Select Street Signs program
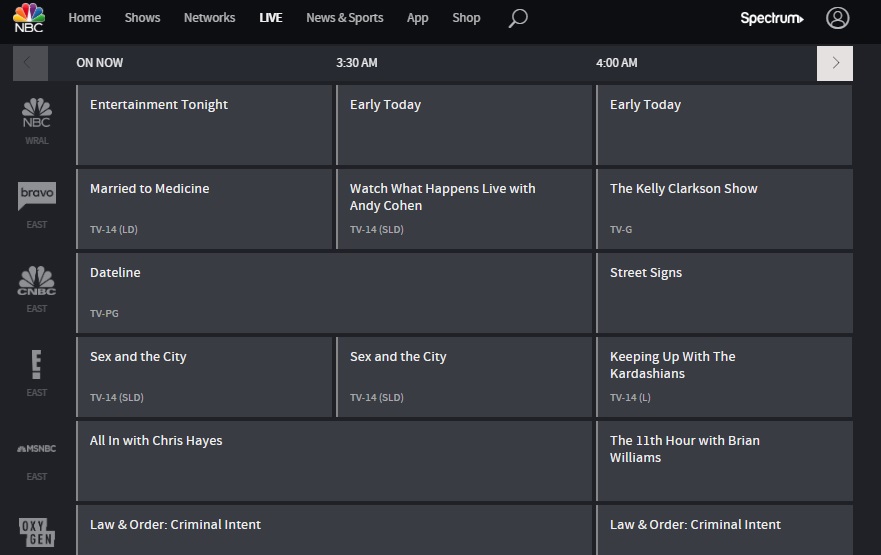881x555 pixels. click(x=724, y=293)
